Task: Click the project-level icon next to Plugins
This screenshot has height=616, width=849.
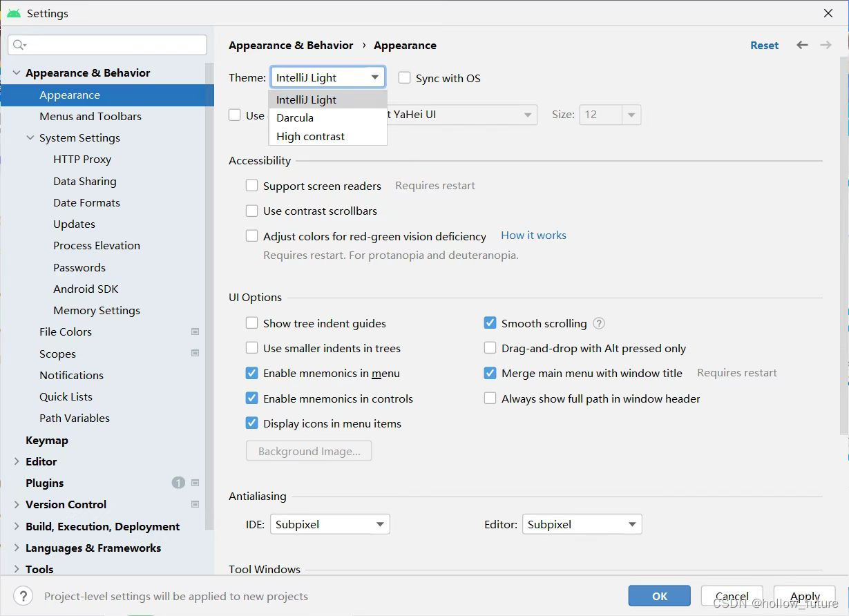Action: [x=195, y=483]
